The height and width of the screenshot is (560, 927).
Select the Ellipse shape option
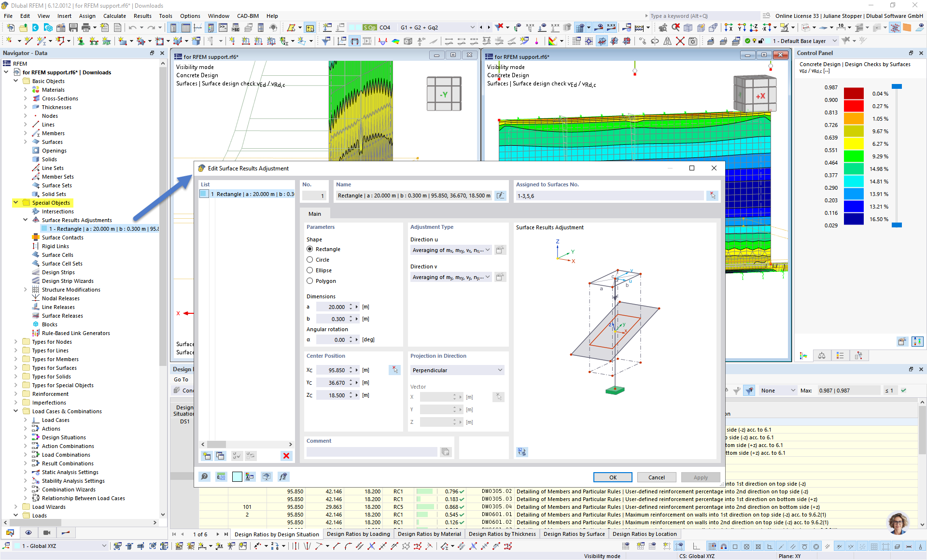tap(310, 270)
